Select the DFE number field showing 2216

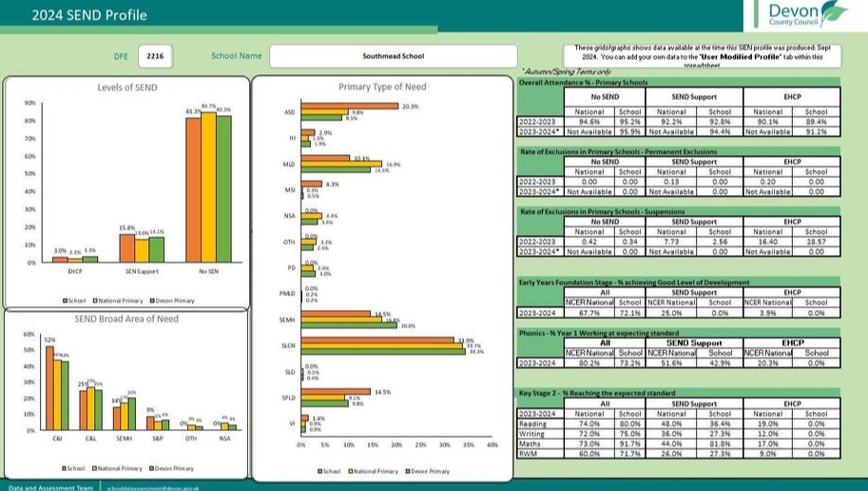155,56
